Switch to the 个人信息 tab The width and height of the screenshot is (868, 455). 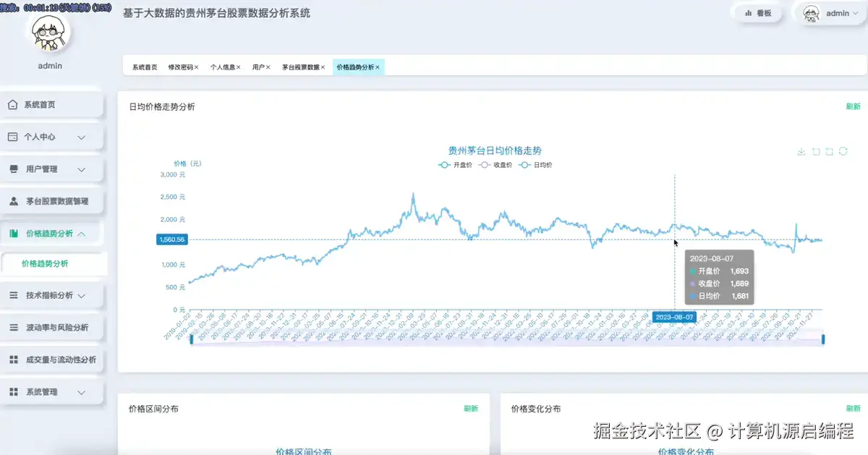[223, 67]
